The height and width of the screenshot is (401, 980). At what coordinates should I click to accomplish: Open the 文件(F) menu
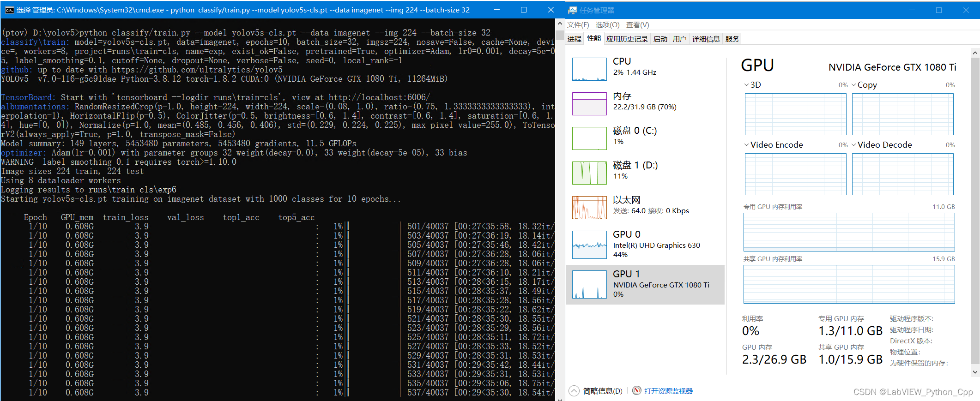(578, 25)
